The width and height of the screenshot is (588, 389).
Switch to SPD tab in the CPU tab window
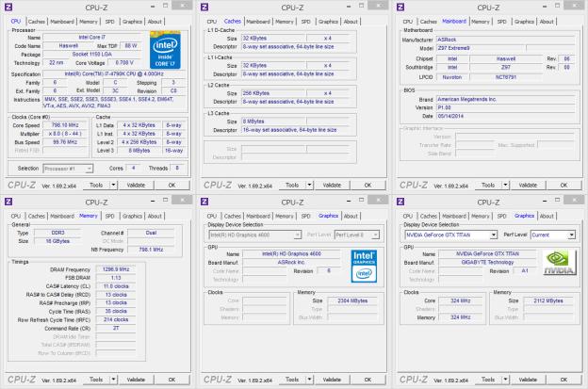click(110, 22)
